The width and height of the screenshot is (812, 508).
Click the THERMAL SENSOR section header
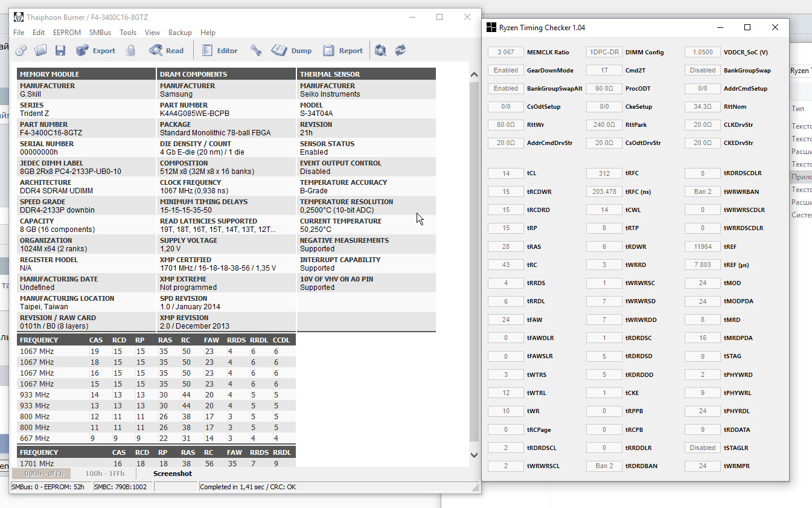pos(366,74)
